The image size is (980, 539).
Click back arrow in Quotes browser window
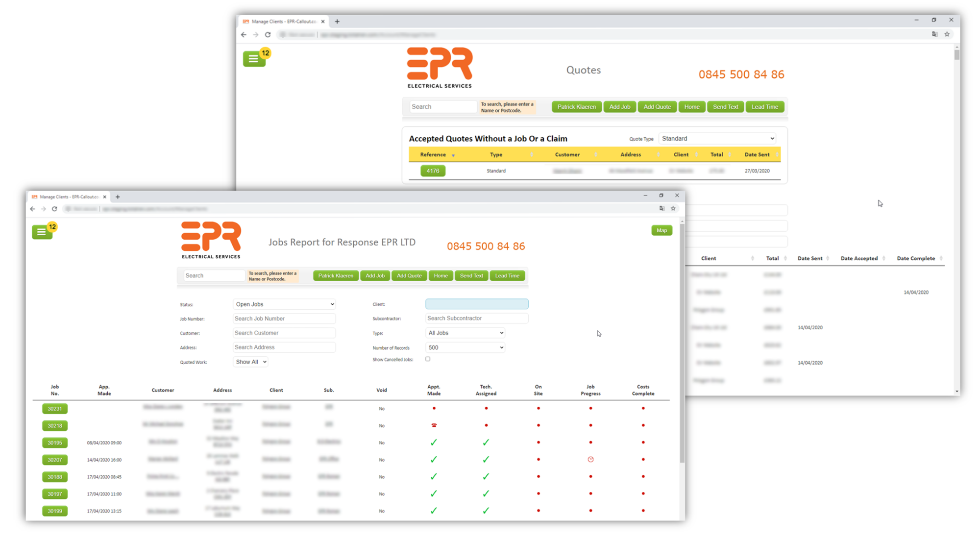(x=244, y=35)
